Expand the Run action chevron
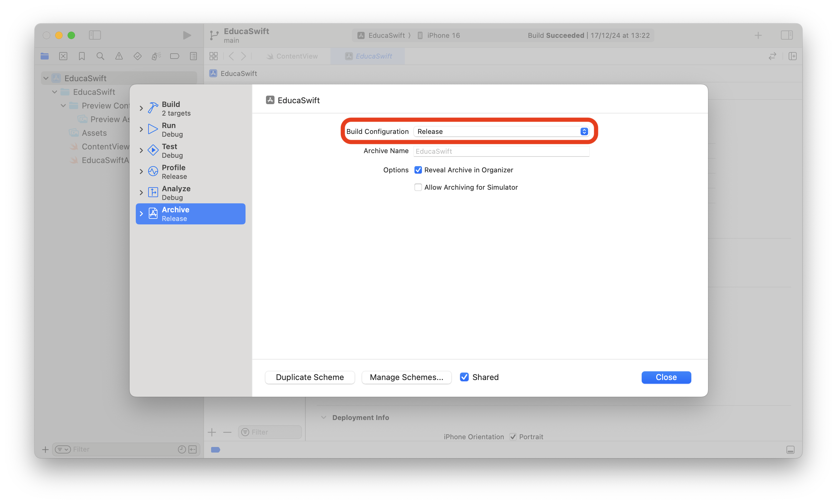 click(141, 129)
